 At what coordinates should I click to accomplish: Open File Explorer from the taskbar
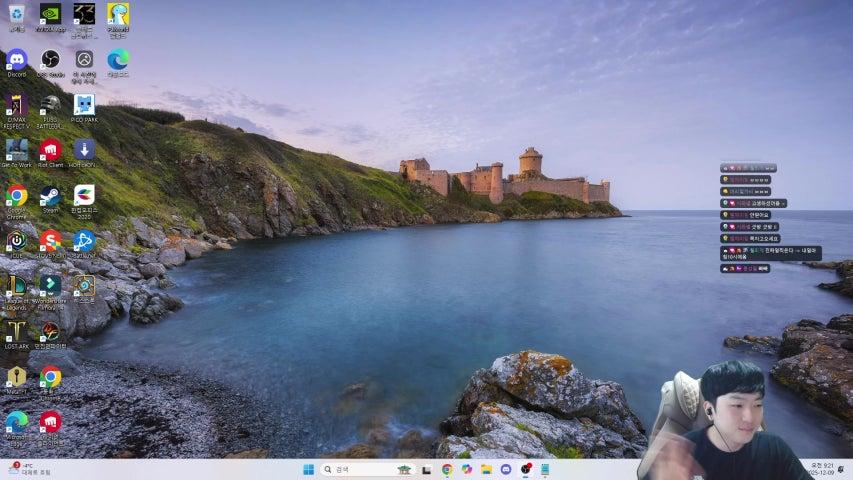coord(486,469)
